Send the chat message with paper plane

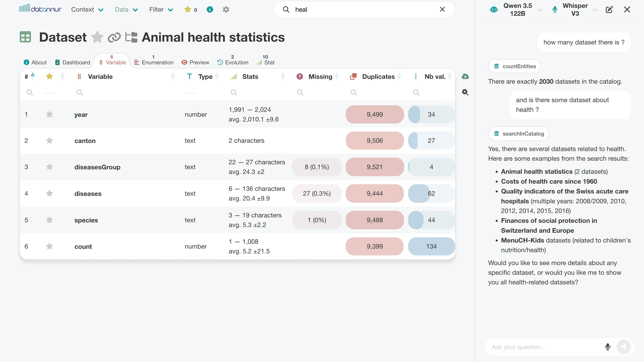click(624, 347)
